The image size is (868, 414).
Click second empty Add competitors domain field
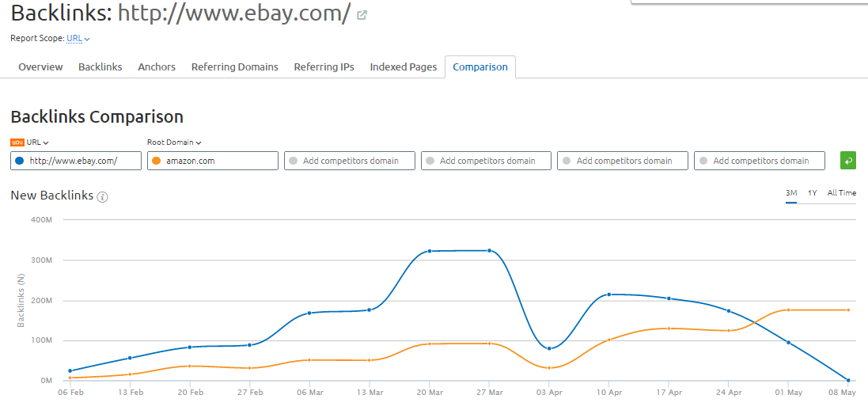pos(486,161)
